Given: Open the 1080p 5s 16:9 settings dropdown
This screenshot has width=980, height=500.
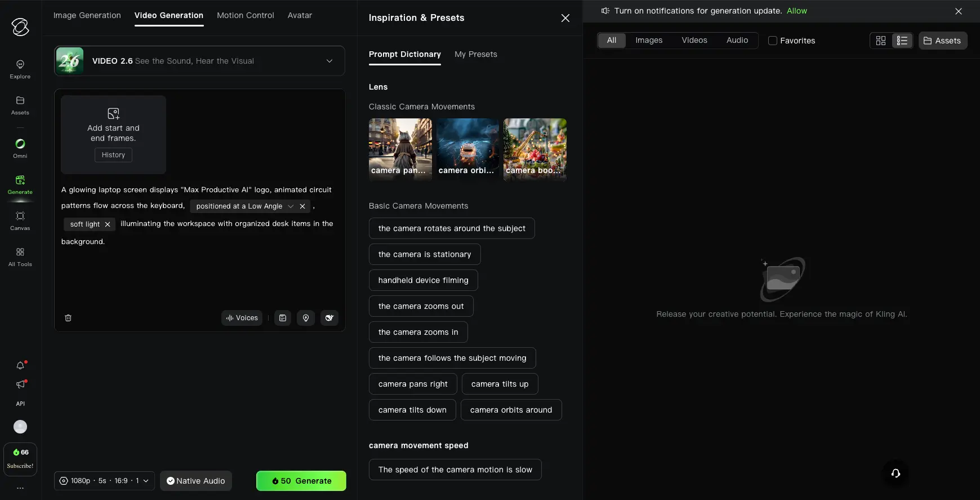Looking at the screenshot, I should tap(104, 481).
